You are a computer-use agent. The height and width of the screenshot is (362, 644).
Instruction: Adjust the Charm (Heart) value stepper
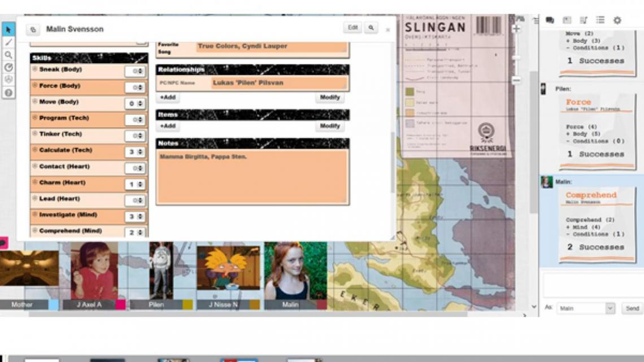[x=140, y=185]
